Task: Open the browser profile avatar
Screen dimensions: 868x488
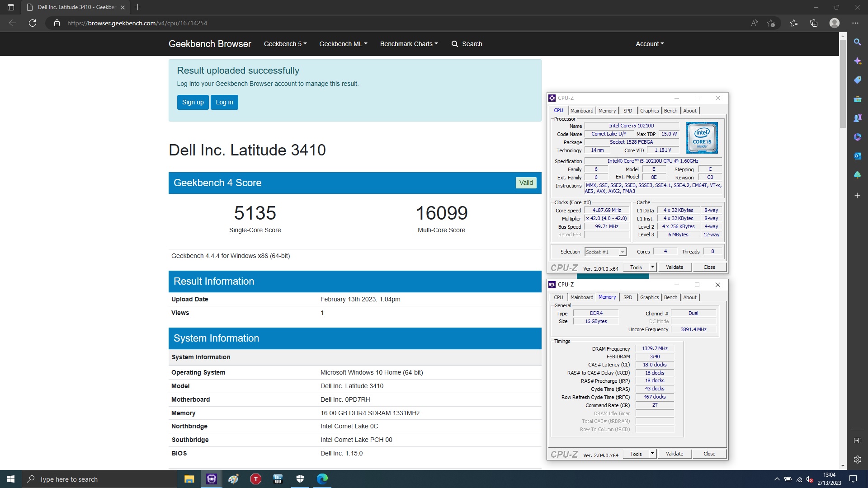Action: pos(835,23)
